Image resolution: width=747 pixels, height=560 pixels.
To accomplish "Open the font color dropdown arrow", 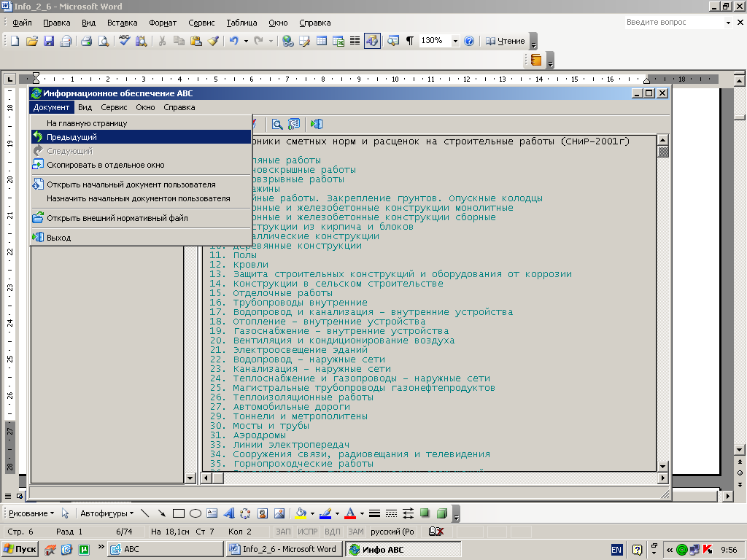I will pyautogui.click(x=361, y=513).
